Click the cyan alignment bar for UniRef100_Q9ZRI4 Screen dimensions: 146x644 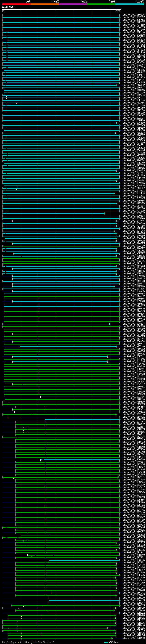pos(80,397)
